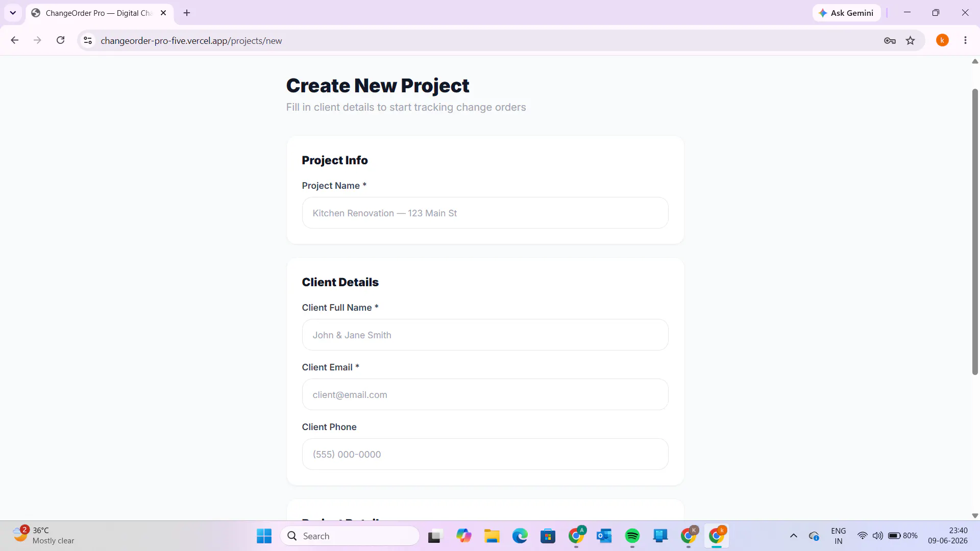Click active Chrome icon with orange k badge
This screenshot has height=551, width=980.
tap(717, 536)
